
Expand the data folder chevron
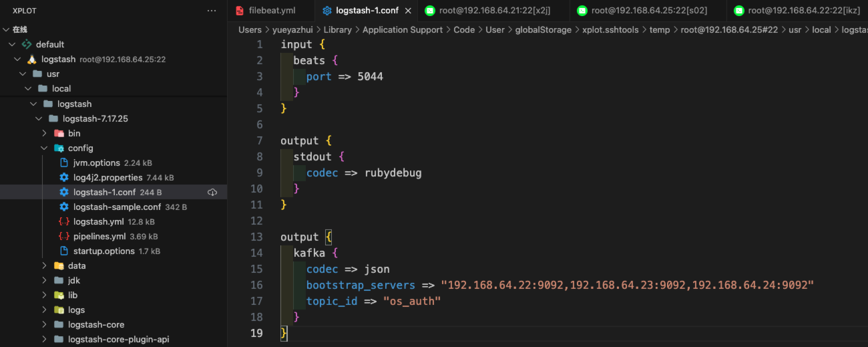pos(44,266)
